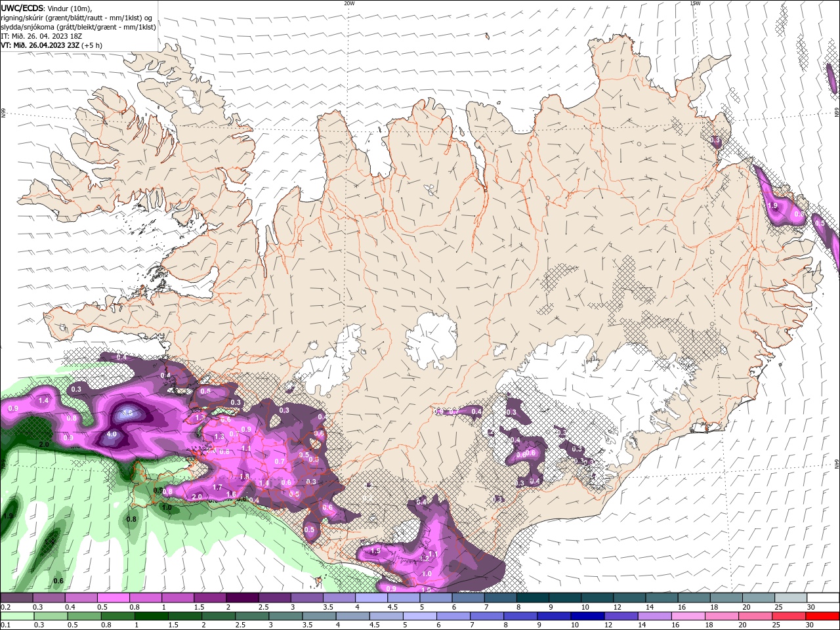Click the UWC/ECDS title text
Image resolution: width=840 pixels, height=630 pixels.
point(22,7)
